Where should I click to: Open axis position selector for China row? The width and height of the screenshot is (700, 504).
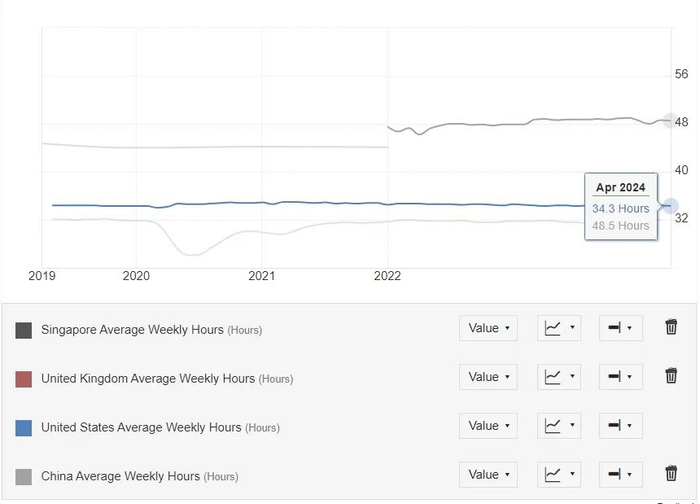coord(620,474)
